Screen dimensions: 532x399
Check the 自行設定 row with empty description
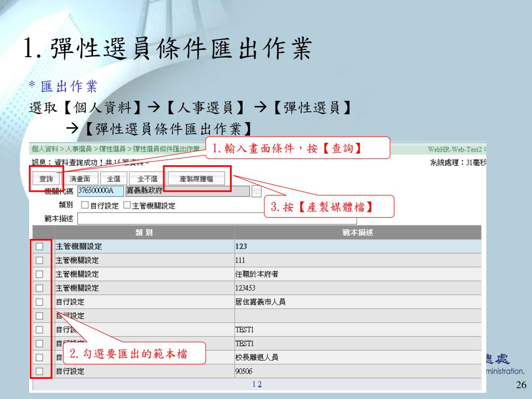pos(39,316)
